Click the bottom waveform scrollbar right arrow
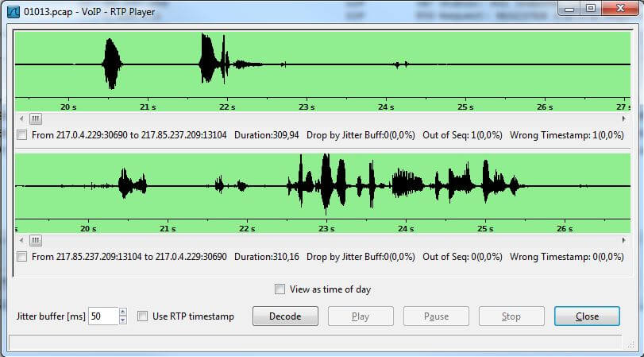Viewport: 644px width, 357px height. 624,240
